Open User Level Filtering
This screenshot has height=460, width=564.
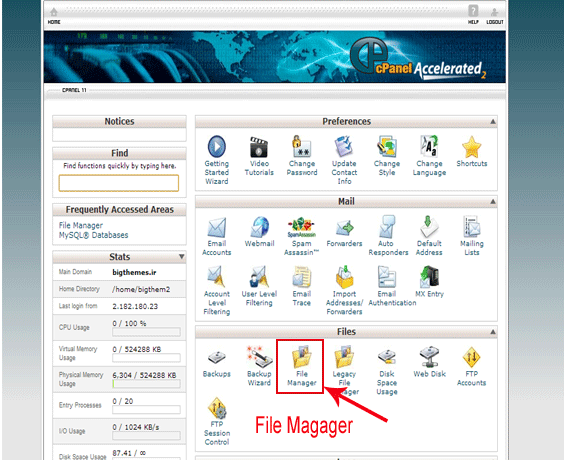point(259,286)
